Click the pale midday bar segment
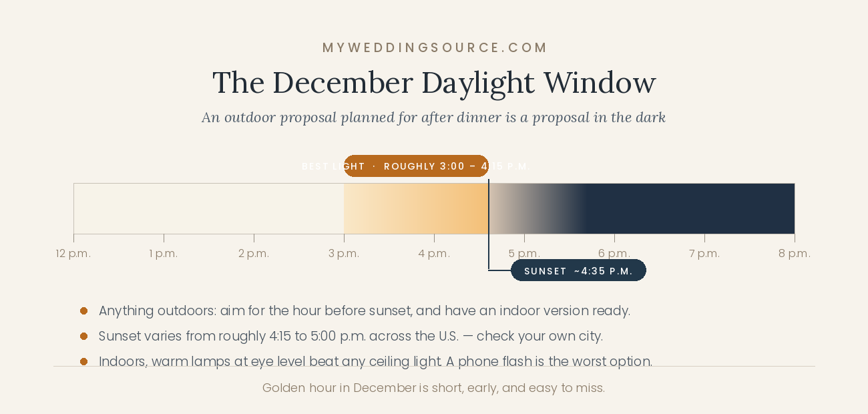868x414 pixels. tap(208, 208)
